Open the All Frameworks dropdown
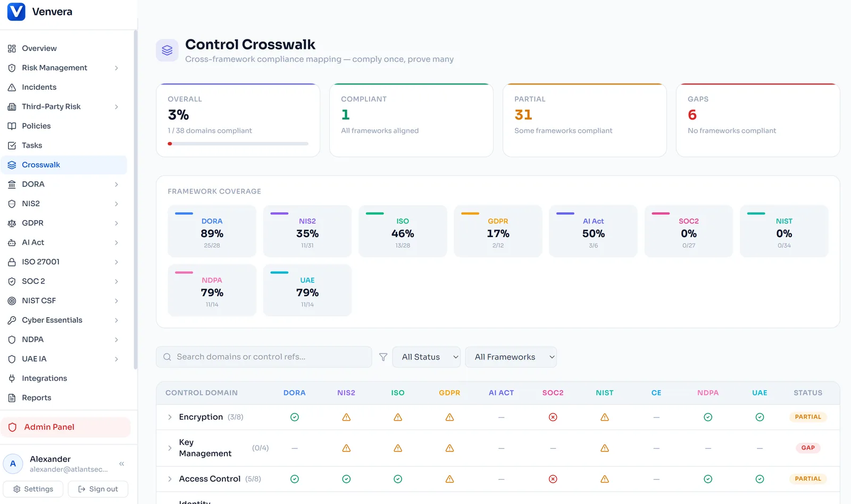Screen dimensions: 851x504 pos(511,357)
